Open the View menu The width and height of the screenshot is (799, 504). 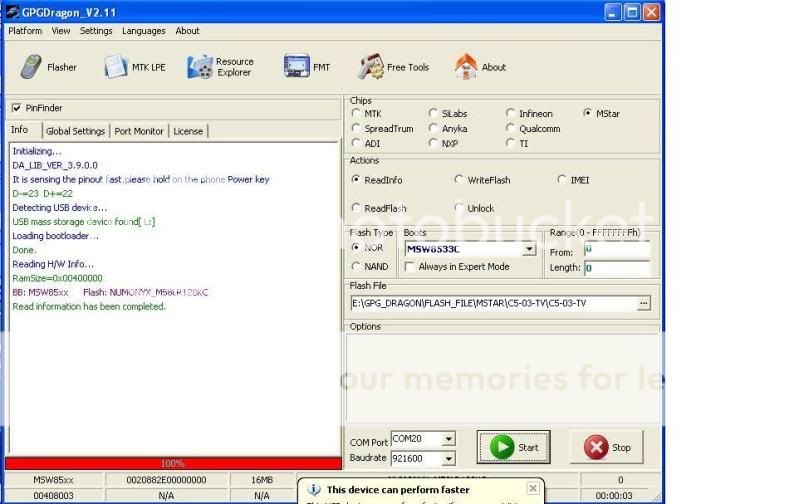[x=61, y=31]
